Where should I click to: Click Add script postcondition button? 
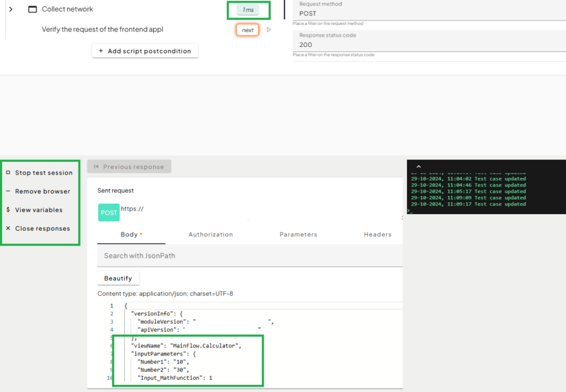coord(145,51)
